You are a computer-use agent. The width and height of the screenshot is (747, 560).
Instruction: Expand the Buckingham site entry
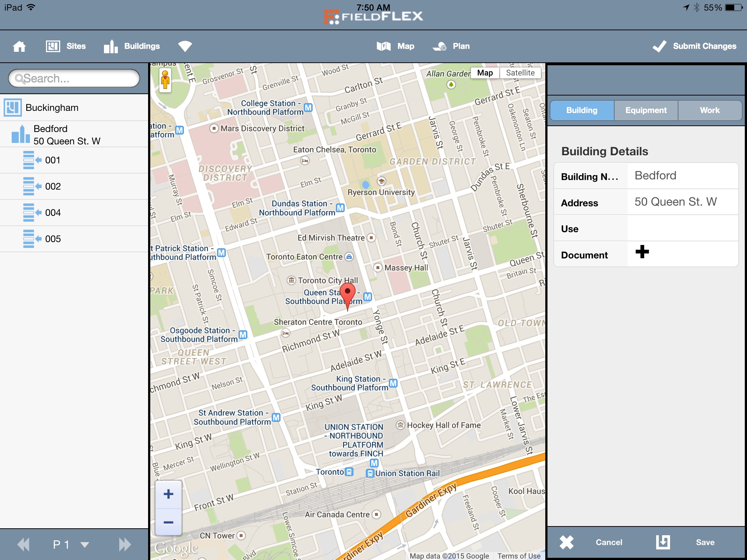point(52,108)
